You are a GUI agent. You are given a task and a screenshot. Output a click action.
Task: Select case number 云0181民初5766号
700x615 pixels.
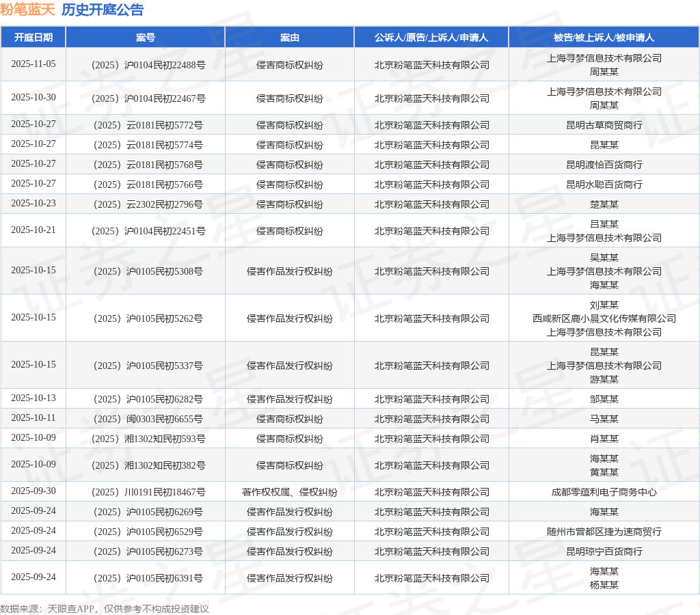(148, 184)
